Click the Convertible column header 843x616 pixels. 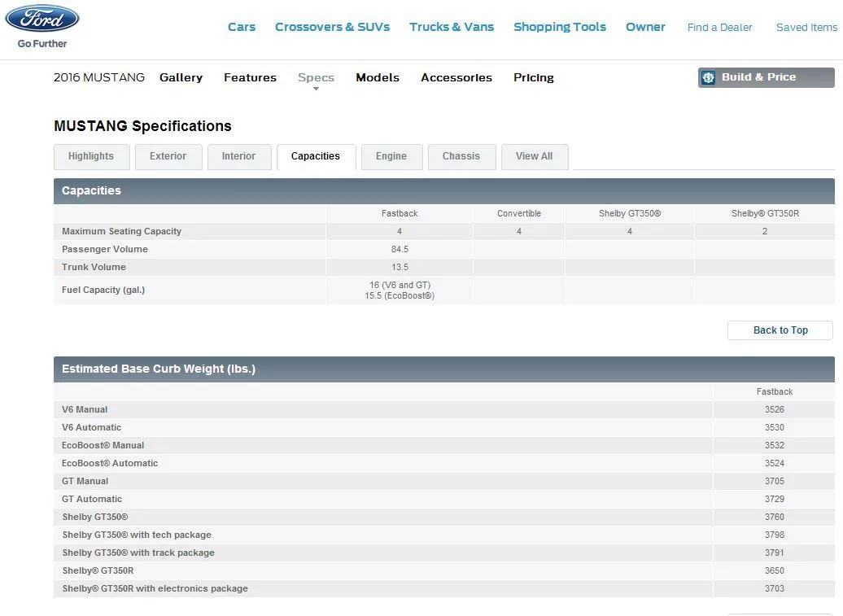tap(519, 213)
